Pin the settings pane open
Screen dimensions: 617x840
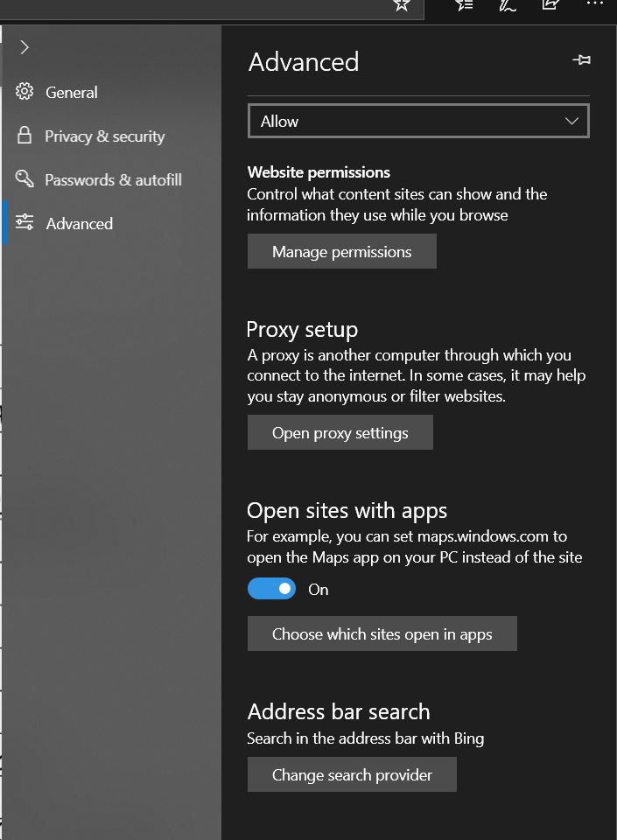pyautogui.click(x=581, y=60)
